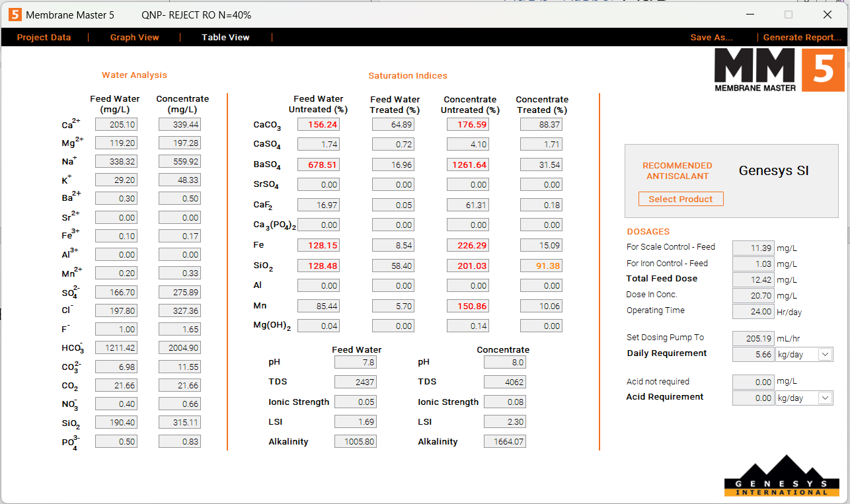Click the feed water LSI value 1.69

(356, 421)
